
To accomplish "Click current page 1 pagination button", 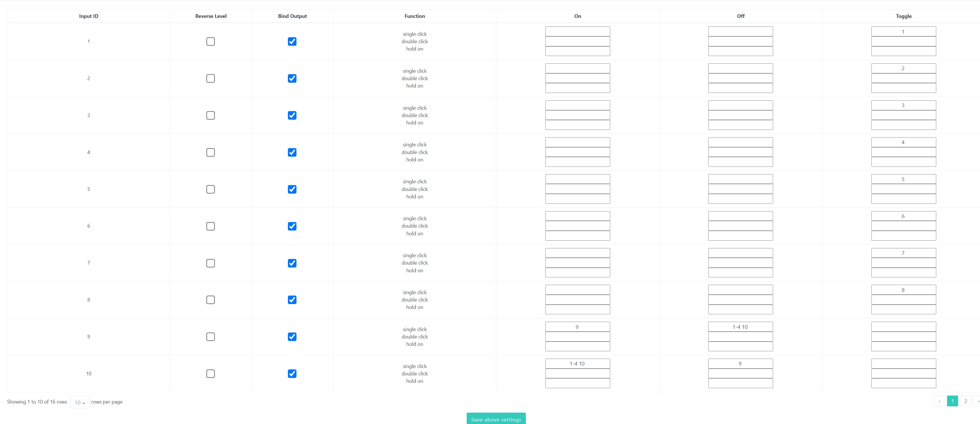I will (952, 401).
